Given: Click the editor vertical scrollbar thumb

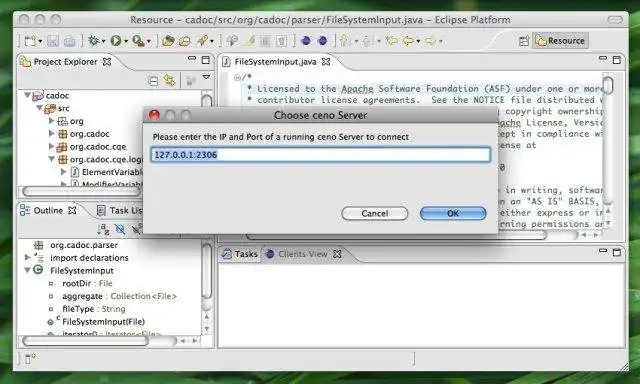Looking at the screenshot, I should 608,86.
